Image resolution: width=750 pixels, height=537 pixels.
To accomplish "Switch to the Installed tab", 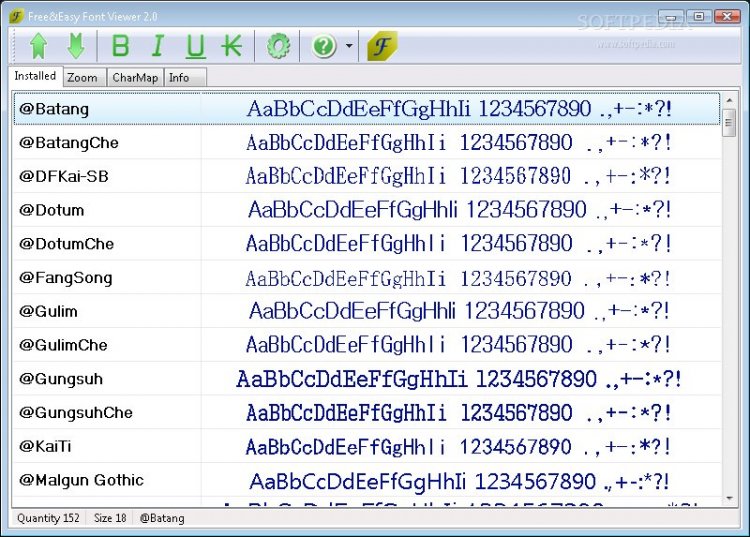I will pyautogui.click(x=35, y=76).
